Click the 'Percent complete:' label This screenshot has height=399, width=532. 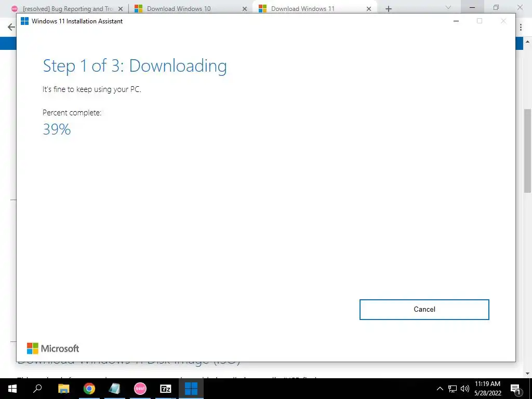(72, 113)
